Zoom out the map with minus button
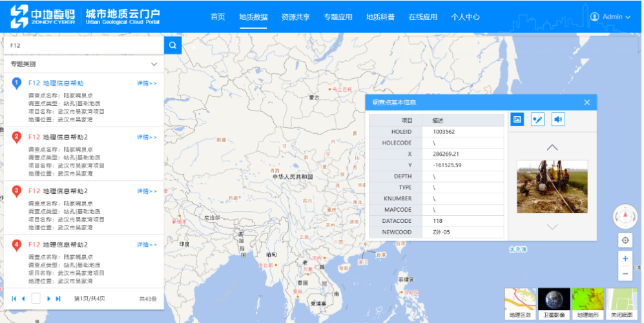This screenshot has width=644, height=323. pos(625,274)
